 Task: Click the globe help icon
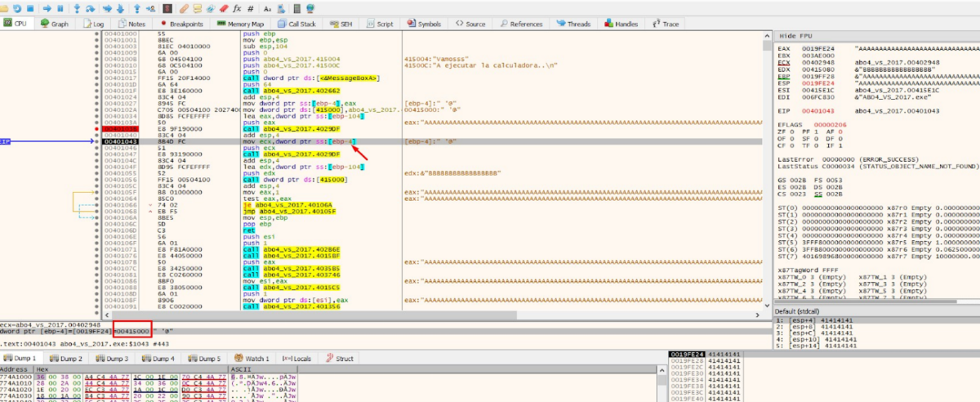(x=311, y=9)
